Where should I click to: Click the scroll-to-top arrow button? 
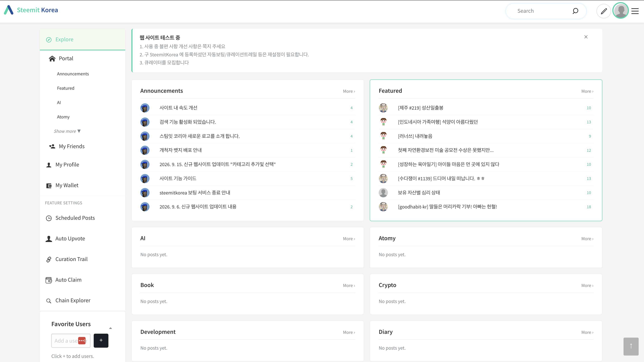click(x=631, y=346)
